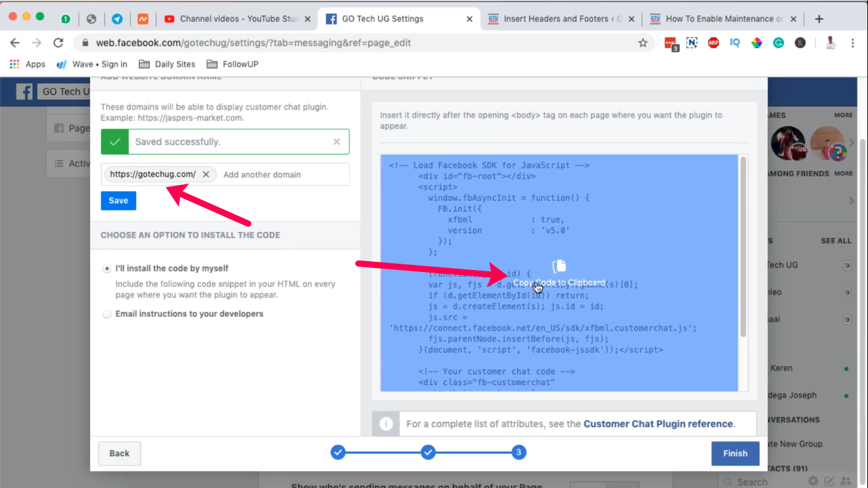Click the pinned Telegram tab
This screenshot has width=868, height=488.
point(118,19)
